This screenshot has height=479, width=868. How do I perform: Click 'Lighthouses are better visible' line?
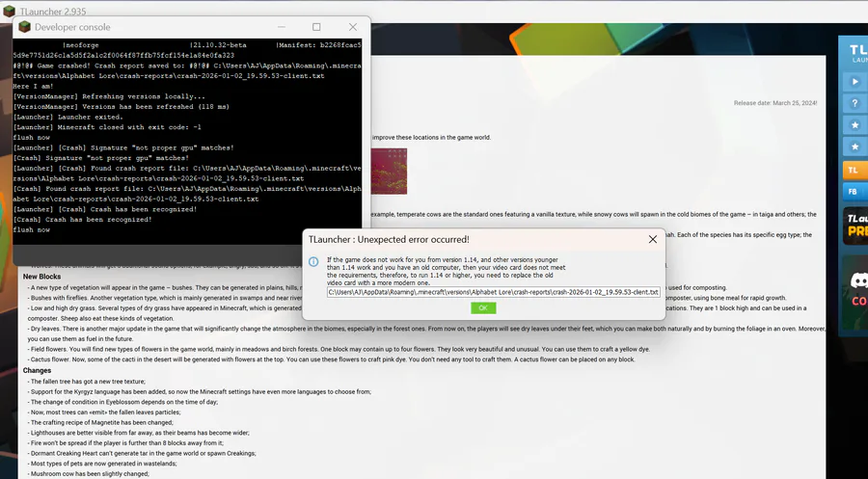[139, 433]
